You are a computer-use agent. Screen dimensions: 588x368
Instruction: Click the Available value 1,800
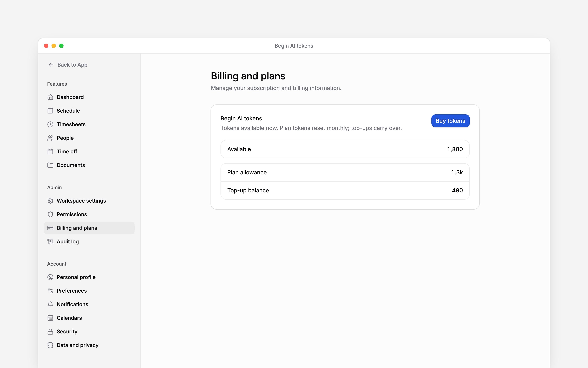pos(455,149)
